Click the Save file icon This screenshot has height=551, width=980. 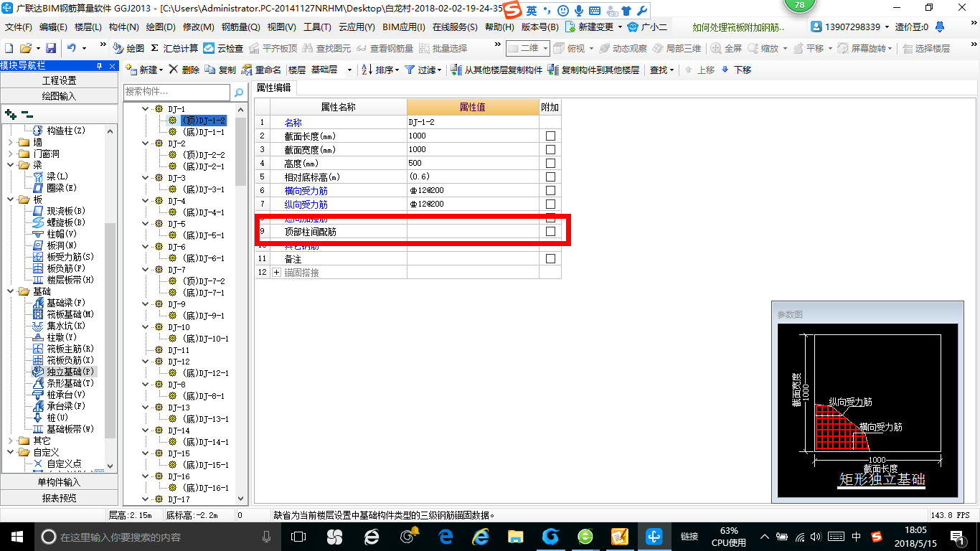click(51, 48)
